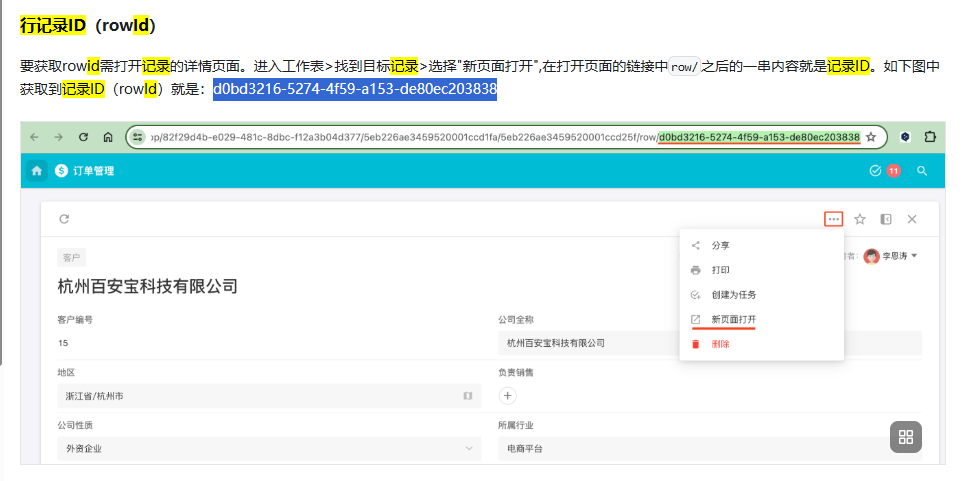Toggle the side panel layout icon
Viewport: 968px width, 481px height.
886,219
